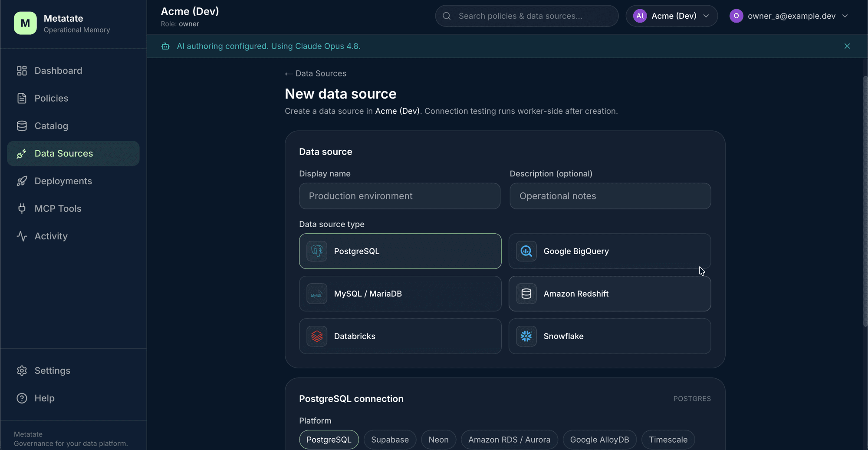Dismiss the AI authoring banner
Image resolution: width=868 pixels, height=450 pixels.
[x=847, y=46]
